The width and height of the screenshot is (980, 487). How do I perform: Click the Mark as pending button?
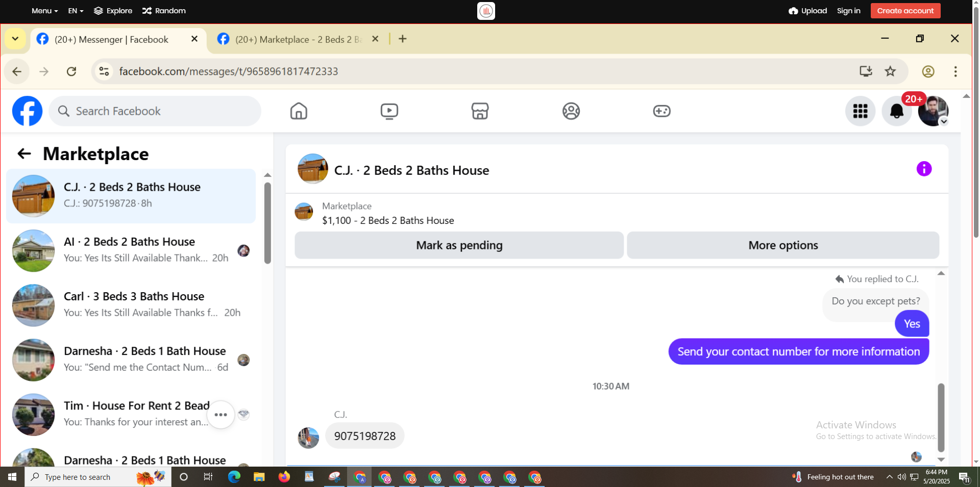[459, 245]
